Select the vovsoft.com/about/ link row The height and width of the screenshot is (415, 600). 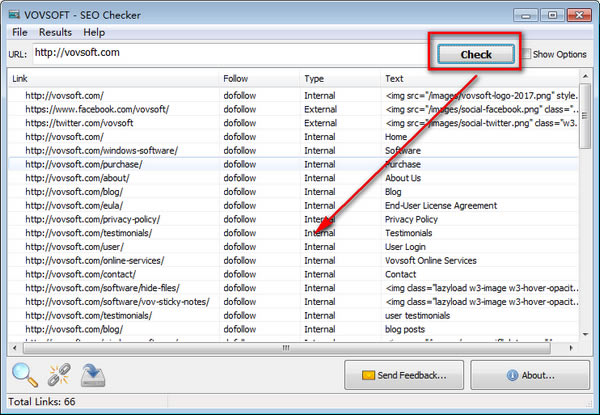pyautogui.click(x=293, y=178)
